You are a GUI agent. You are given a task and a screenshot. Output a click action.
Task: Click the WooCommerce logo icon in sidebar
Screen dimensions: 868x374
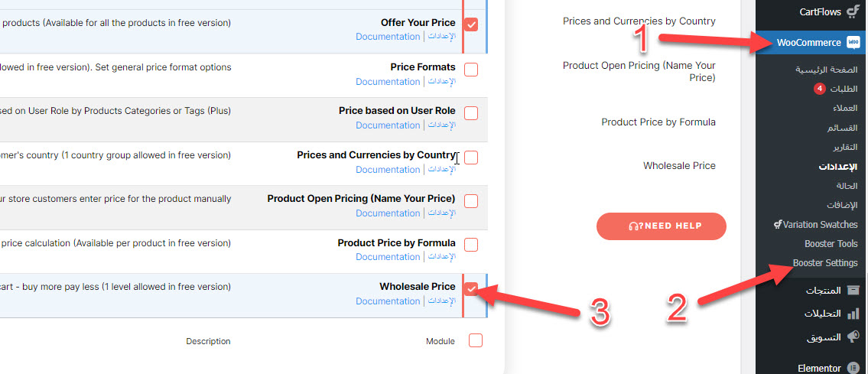point(853,43)
